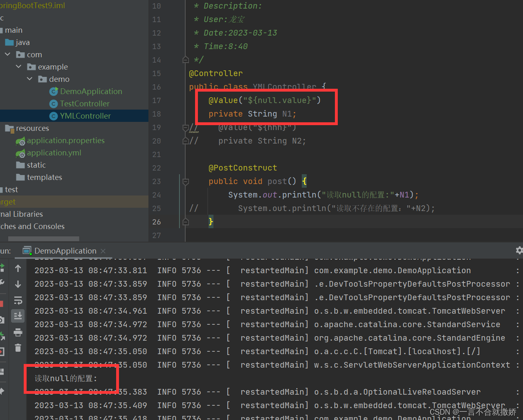The image size is (523, 420).
Task: Collapse the demo package
Action: click(x=30, y=79)
